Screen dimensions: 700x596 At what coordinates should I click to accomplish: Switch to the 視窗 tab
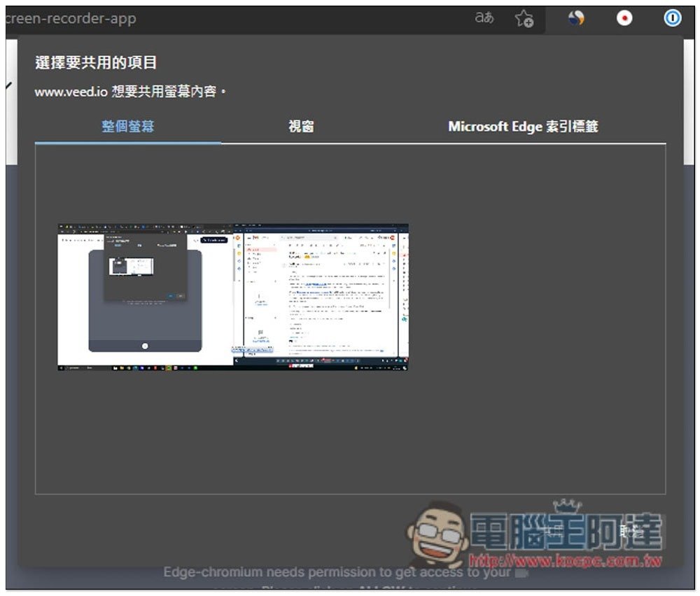click(301, 127)
